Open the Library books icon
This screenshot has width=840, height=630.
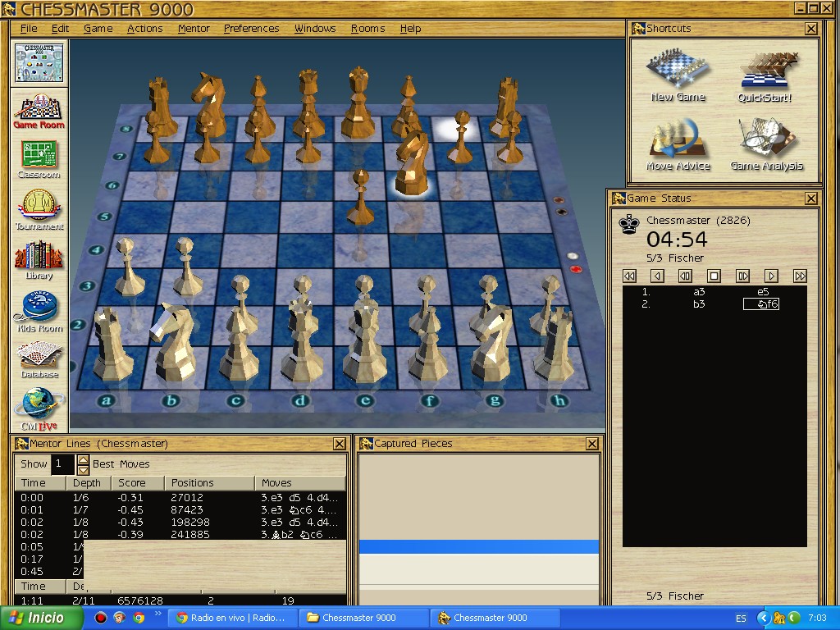tap(39, 260)
